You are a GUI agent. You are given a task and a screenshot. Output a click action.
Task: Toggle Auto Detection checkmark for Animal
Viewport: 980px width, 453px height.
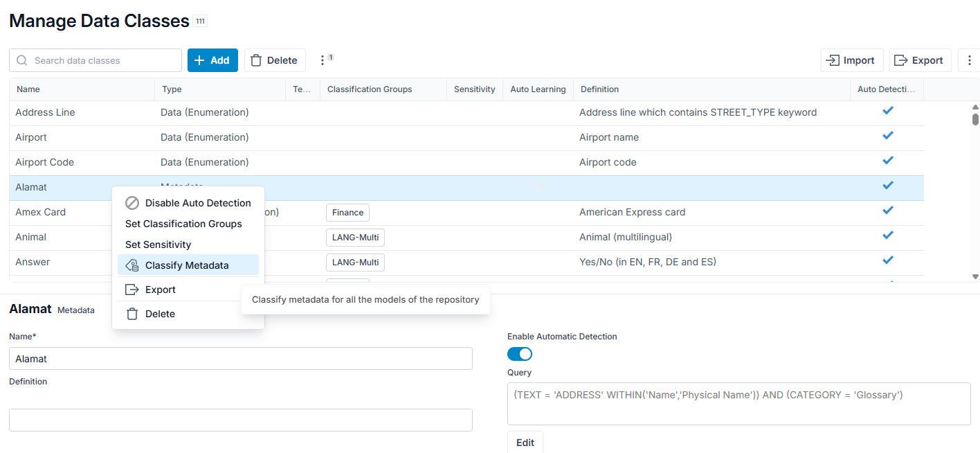pos(888,236)
